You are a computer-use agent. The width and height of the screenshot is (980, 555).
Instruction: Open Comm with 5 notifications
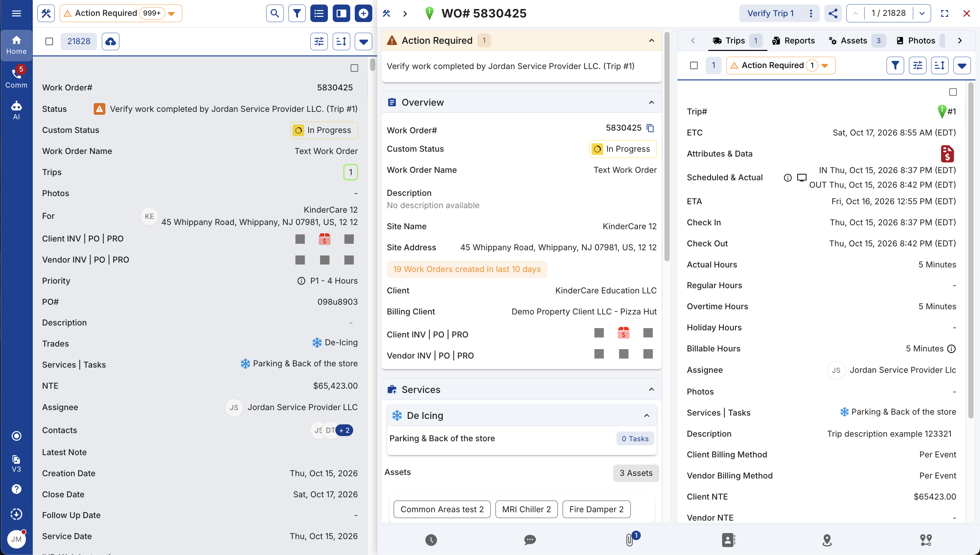[17, 77]
